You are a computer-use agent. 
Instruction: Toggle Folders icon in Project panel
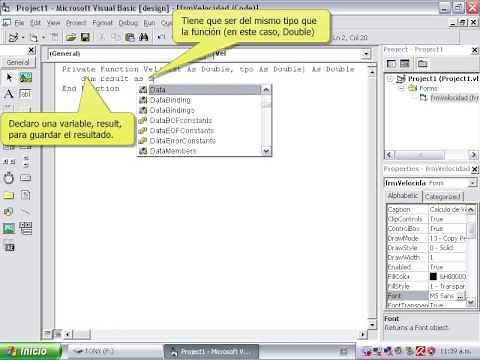tap(423, 63)
